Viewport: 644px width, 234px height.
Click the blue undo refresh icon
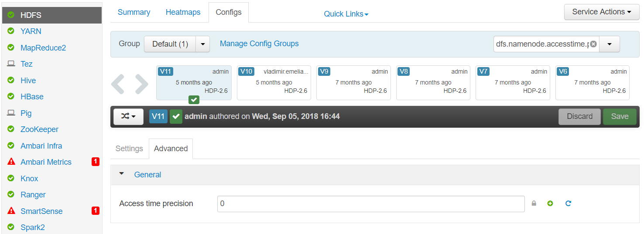(568, 203)
